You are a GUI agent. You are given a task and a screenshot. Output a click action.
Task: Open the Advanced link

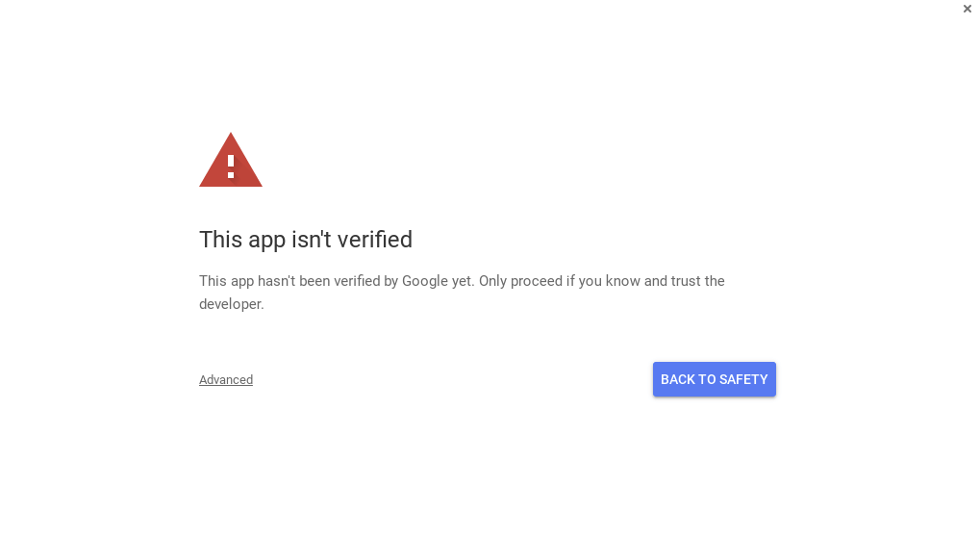click(226, 380)
